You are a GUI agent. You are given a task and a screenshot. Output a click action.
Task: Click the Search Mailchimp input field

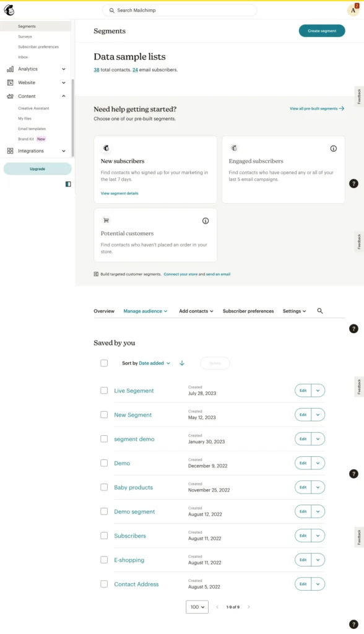(180, 10)
